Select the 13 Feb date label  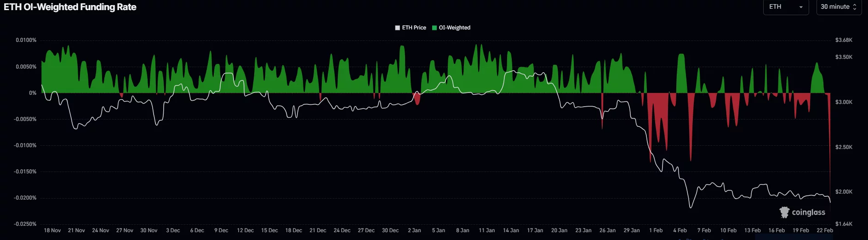click(753, 230)
